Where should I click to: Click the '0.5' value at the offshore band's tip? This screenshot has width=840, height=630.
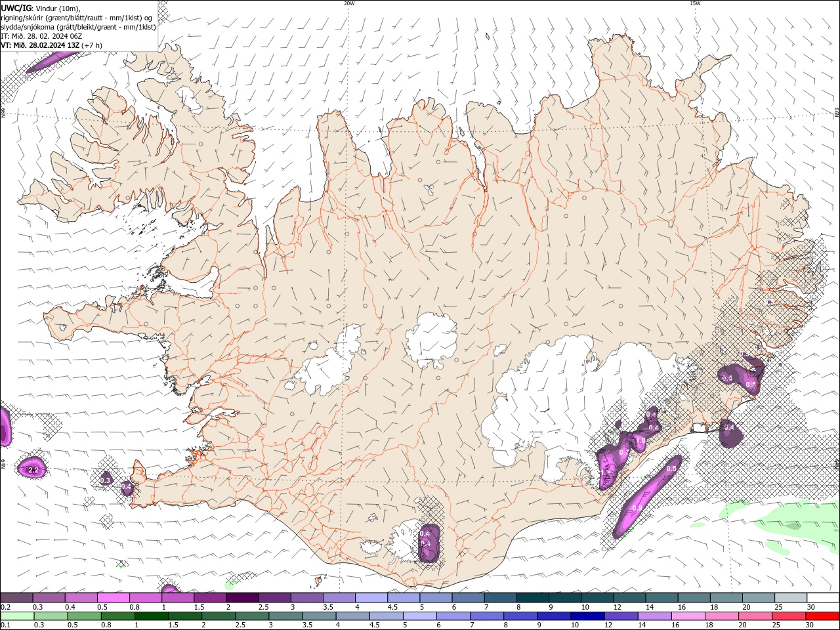pyautogui.click(x=671, y=469)
